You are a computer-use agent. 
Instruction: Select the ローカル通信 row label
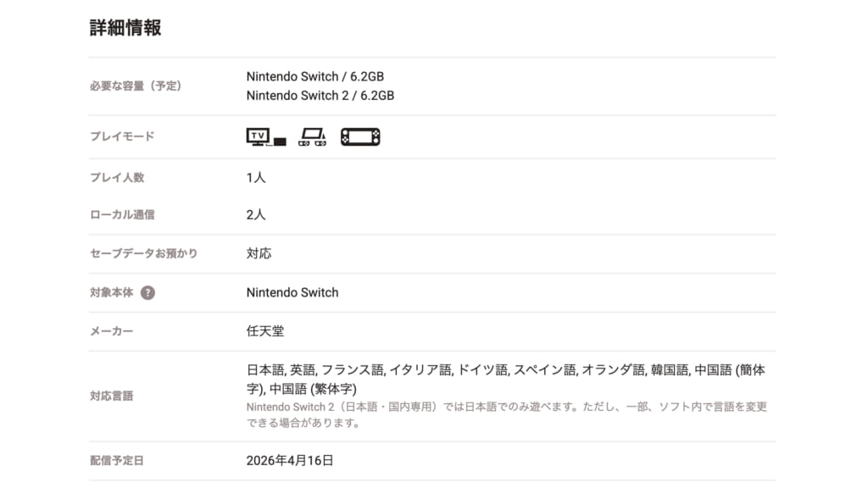[122, 215]
